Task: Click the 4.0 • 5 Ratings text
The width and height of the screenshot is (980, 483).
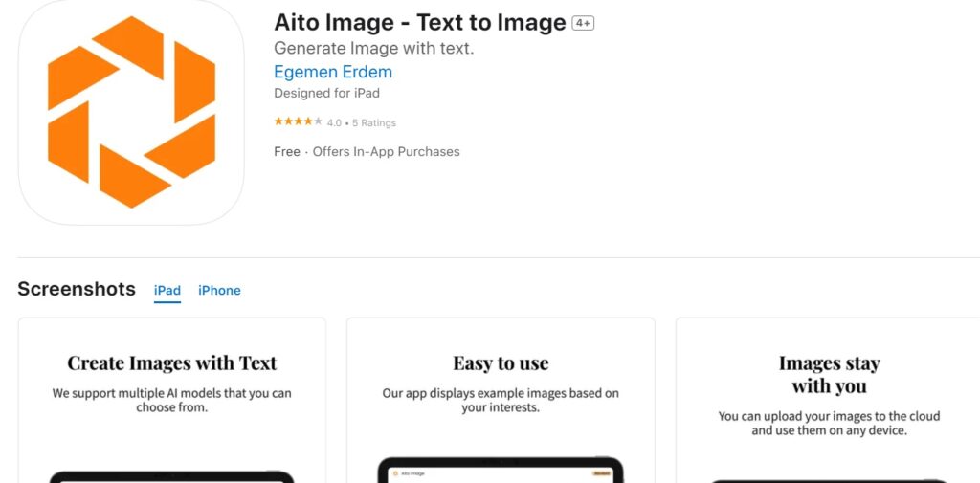Action: pos(361,123)
